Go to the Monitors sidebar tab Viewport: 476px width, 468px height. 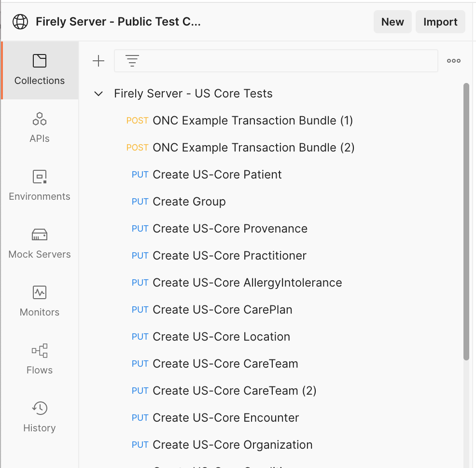pyautogui.click(x=40, y=302)
